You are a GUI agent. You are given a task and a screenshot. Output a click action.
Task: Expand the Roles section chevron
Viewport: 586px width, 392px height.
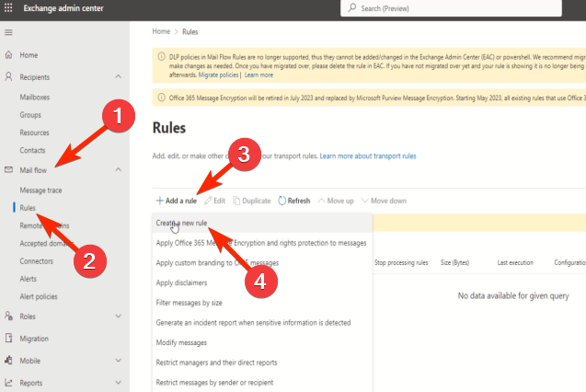(x=118, y=317)
